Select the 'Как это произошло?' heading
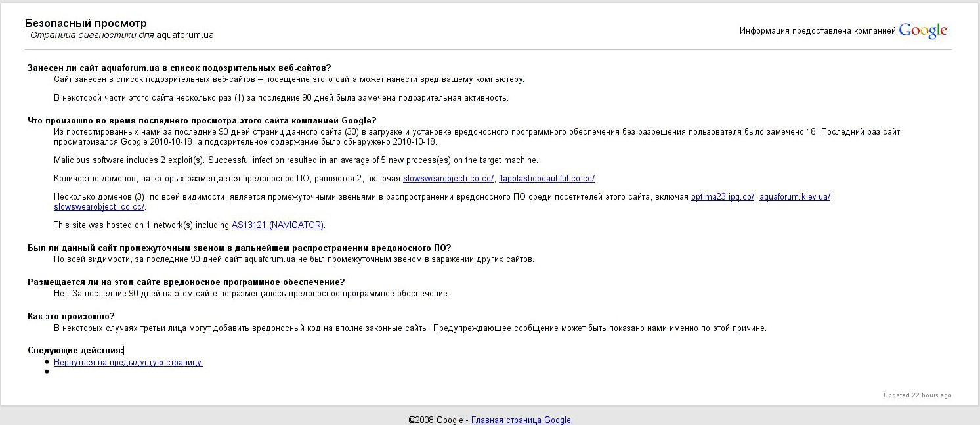This screenshot has width=980, height=425. (x=71, y=317)
